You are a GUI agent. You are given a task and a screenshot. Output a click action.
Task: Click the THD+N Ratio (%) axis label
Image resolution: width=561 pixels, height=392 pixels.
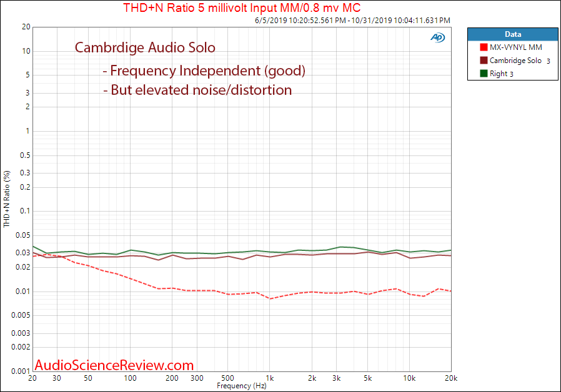[x=7, y=199]
